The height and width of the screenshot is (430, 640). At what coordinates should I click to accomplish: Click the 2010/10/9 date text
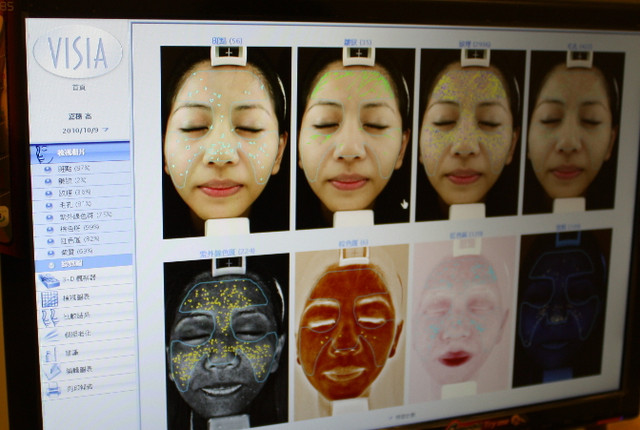click(80, 131)
